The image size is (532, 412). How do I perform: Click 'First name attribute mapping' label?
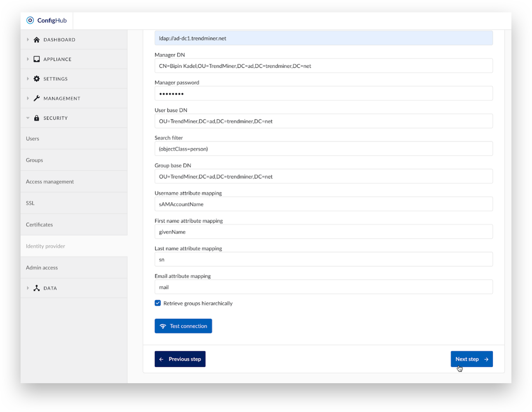pos(189,221)
